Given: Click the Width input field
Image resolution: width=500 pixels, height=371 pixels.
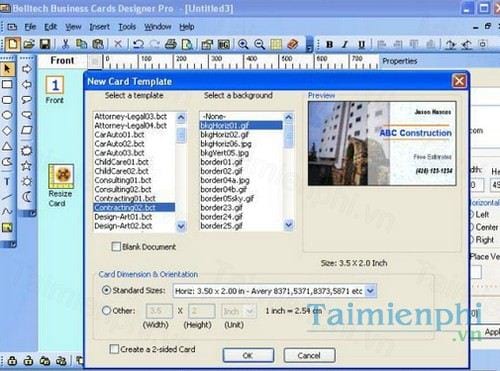Looking at the screenshot, I should click(x=159, y=311).
